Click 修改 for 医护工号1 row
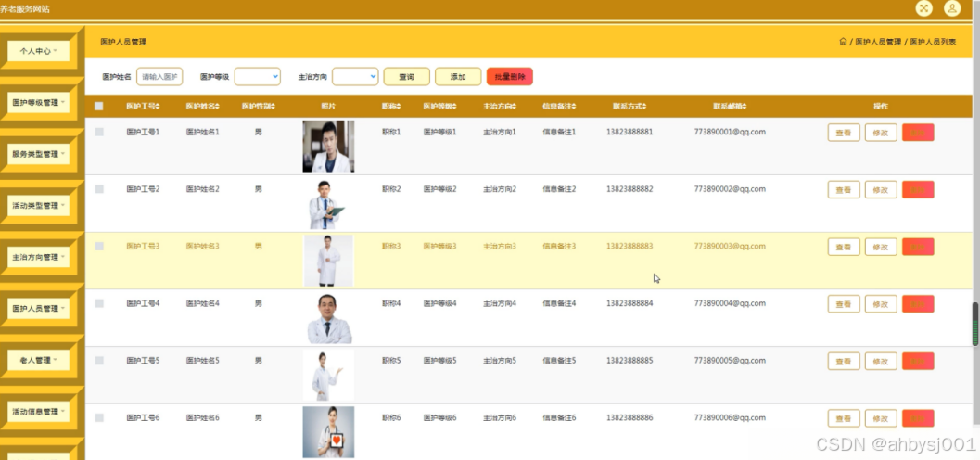The image size is (980, 460). pyautogui.click(x=881, y=133)
